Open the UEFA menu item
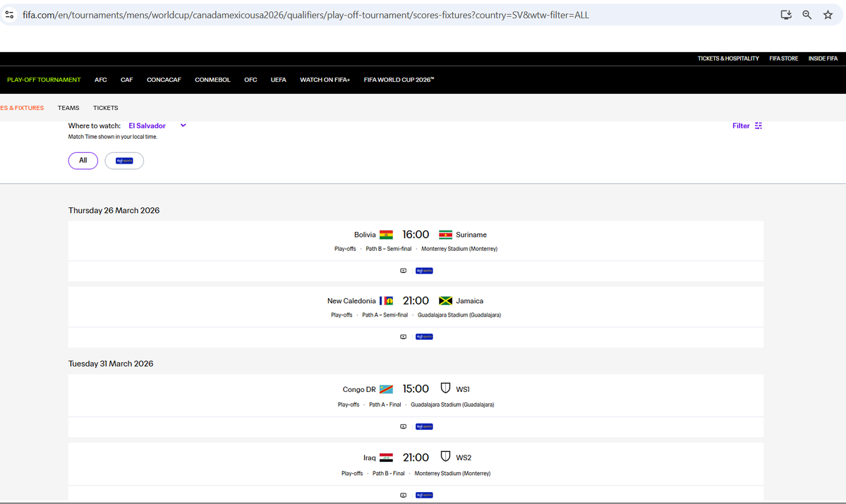 coord(279,80)
